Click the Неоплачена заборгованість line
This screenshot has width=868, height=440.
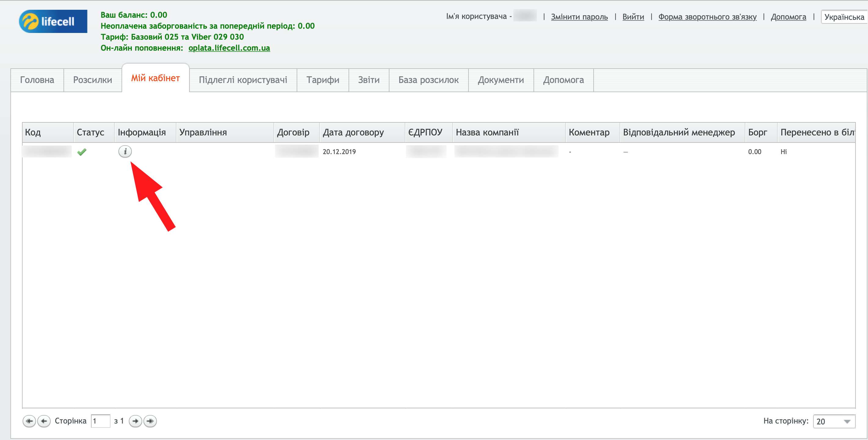(208, 26)
